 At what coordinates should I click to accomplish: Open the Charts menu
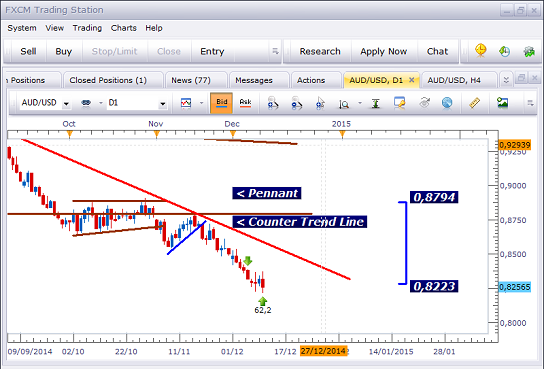pyautogui.click(x=124, y=28)
